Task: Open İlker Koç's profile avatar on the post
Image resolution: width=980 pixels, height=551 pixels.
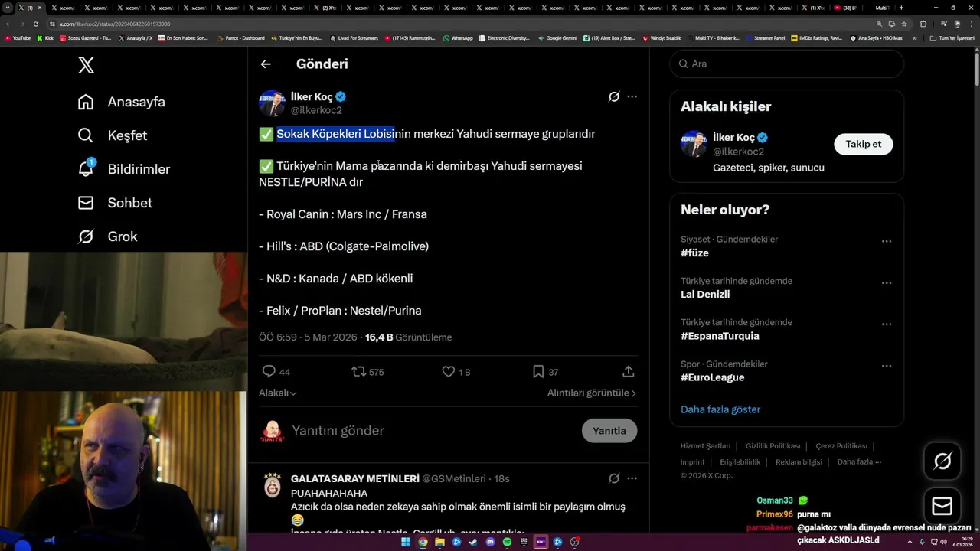Action: pyautogui.click(x=272, y=103)
